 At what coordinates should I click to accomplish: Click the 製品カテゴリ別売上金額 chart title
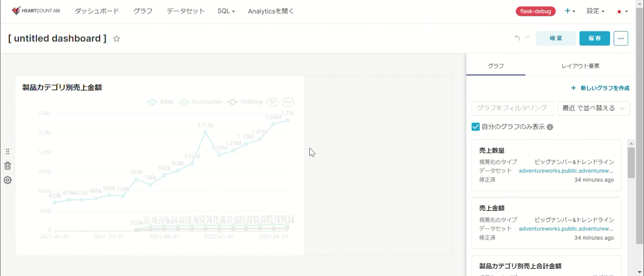[x=62, y=87]
